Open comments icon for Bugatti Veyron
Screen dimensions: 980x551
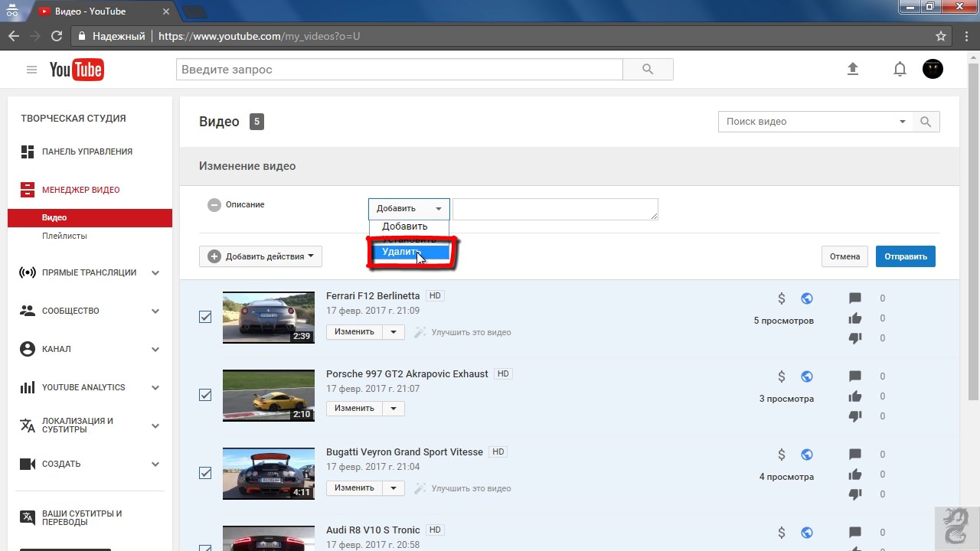pos(855,455)
